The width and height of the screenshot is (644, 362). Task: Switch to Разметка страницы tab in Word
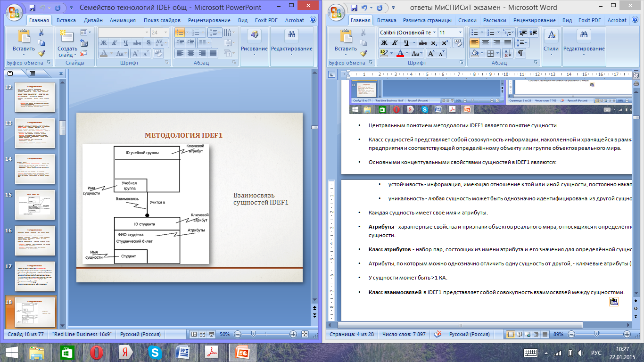coord(427,20)
